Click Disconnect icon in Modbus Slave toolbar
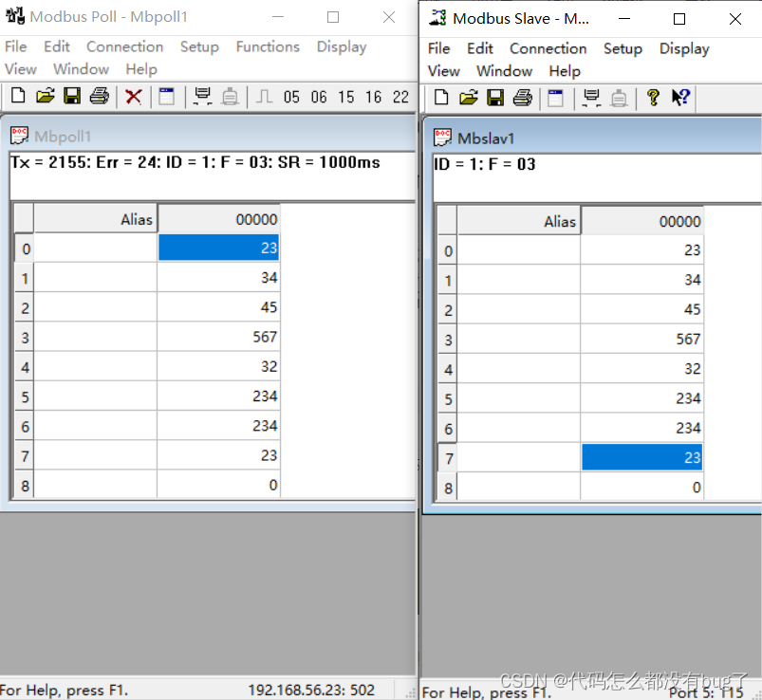This screenshot has height=700, width=762. [x=619, y=98]
